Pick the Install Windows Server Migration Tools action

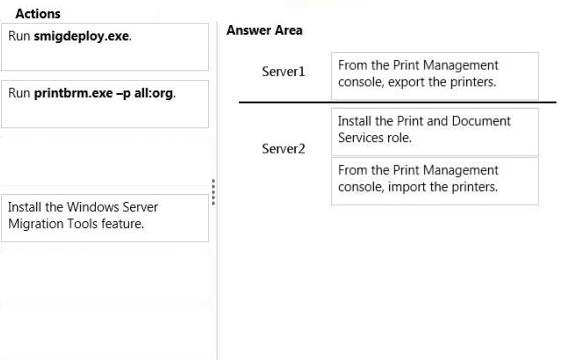105,218
